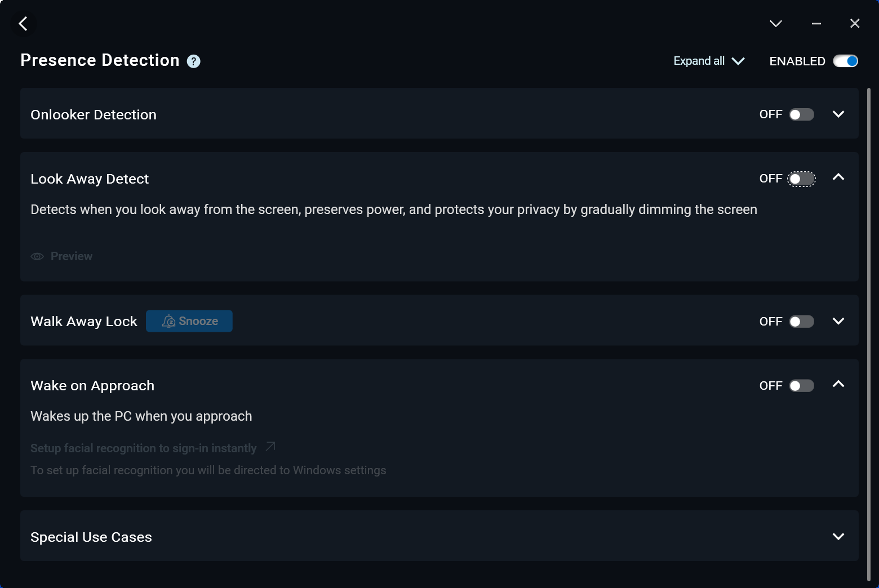Collapse the Look Away Detect section
The image size is (879, 588).
838,177
